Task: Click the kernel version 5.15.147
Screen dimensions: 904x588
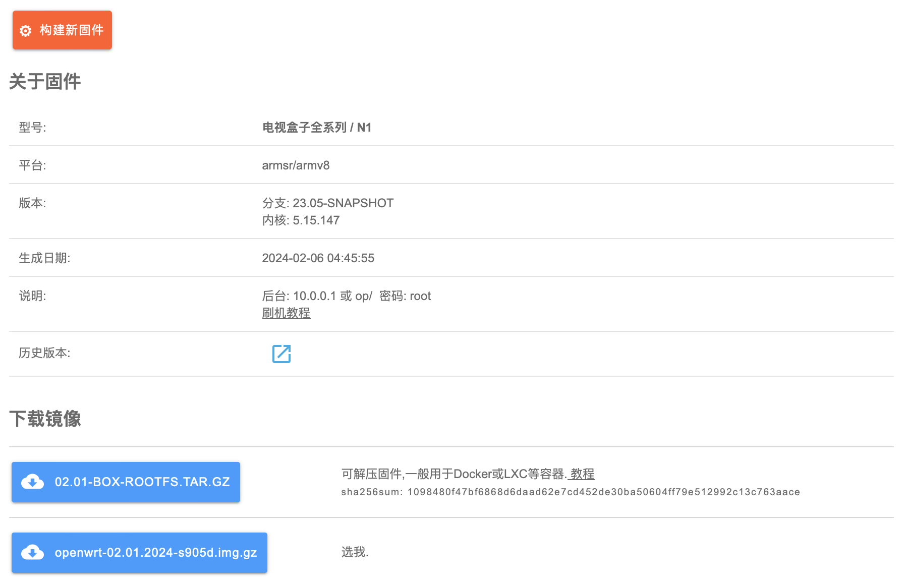Action: (316, 220)
